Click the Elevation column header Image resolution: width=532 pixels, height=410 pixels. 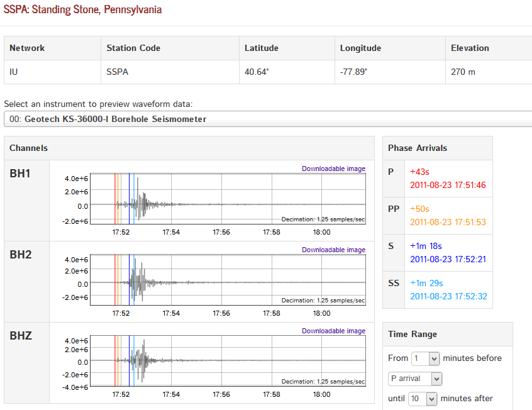click(x=470, y=48)
